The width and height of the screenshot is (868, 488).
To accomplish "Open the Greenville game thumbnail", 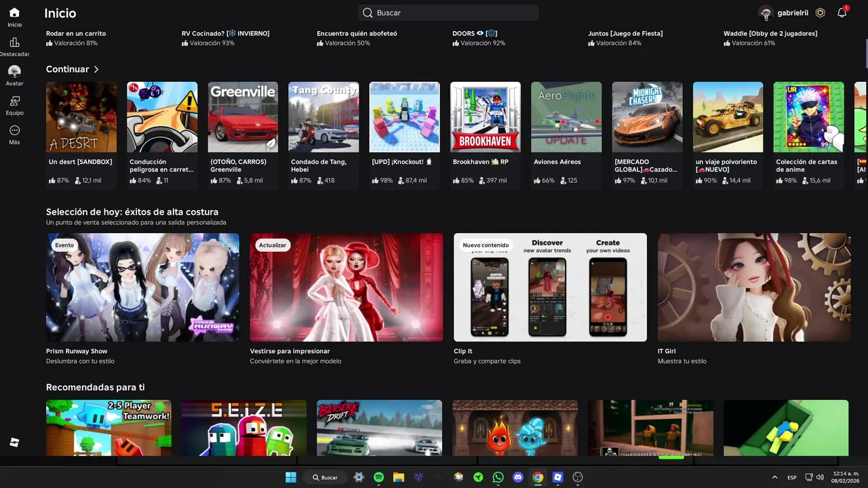I will point(243,117).
